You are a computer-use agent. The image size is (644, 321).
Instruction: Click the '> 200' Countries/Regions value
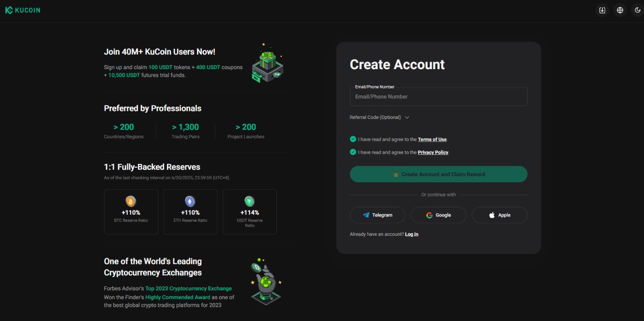(124, 127)
